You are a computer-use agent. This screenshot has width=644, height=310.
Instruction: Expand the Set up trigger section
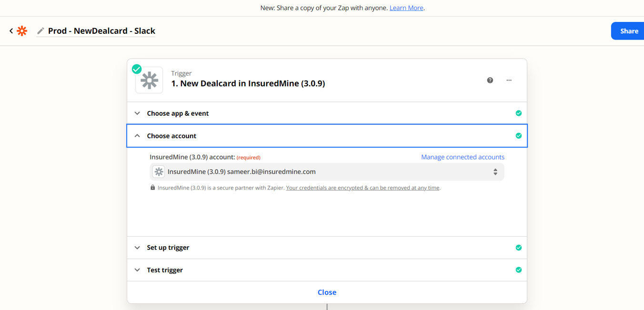(x=327, y=248)
